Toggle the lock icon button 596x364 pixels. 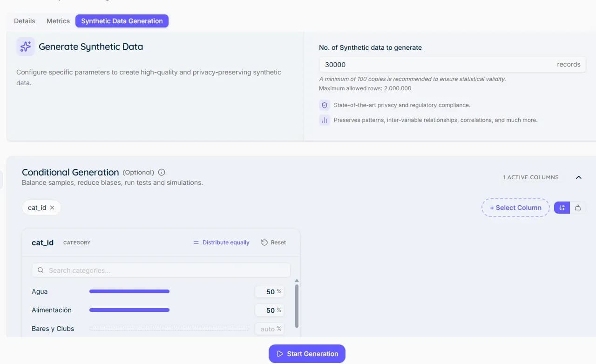pyautogui.click(x=578, y=208)
